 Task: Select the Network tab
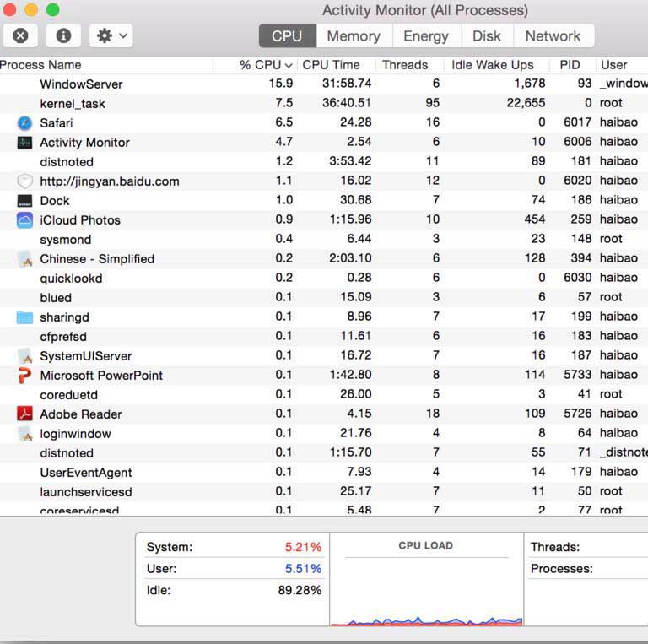[x=553, y=36]
